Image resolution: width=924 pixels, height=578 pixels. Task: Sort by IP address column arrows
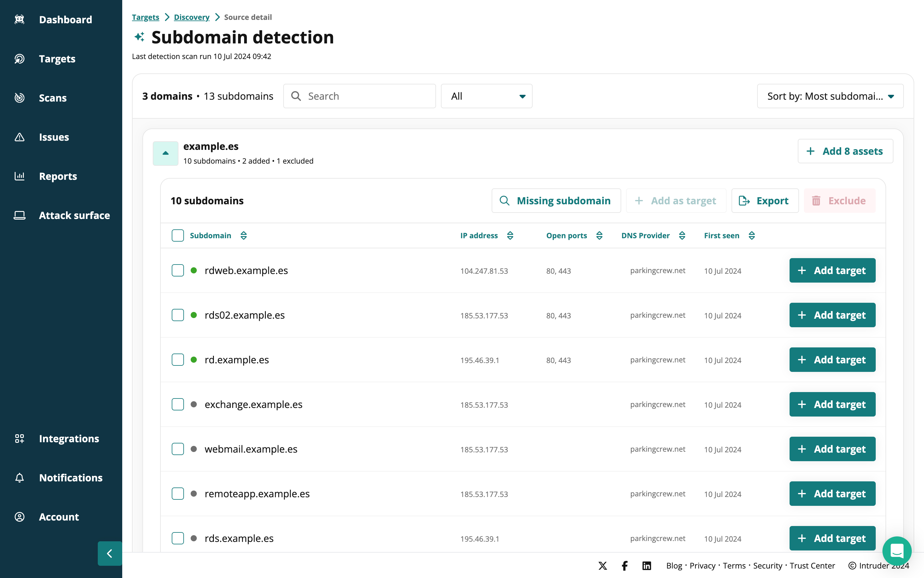pyautogui.click(x=510, y=235)
